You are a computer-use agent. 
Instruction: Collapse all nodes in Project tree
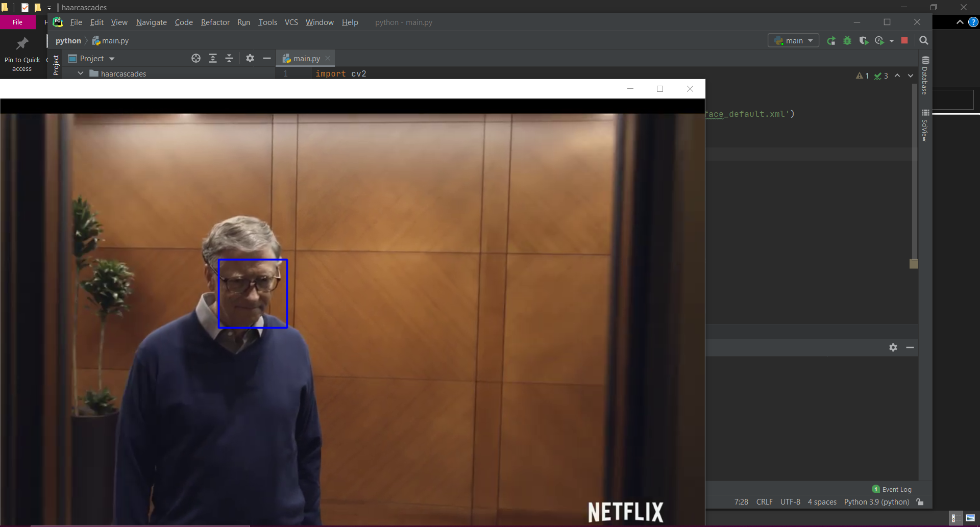229,58
